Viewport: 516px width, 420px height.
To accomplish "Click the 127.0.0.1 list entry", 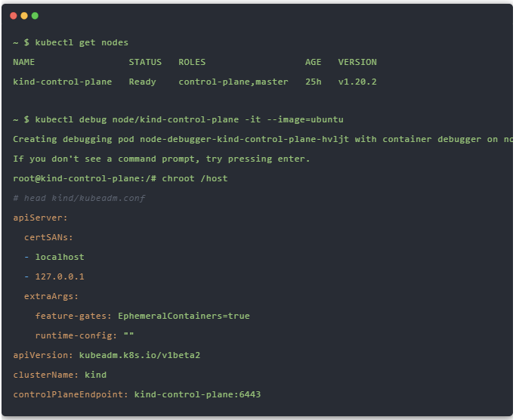I will click(60, 276).
